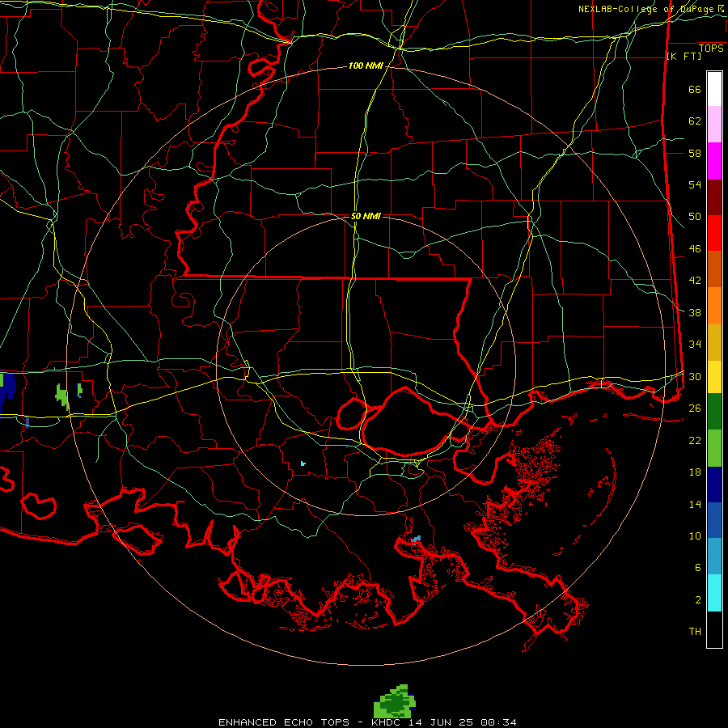
Task: Click the '18' legend value
Action: coord(695,472)
